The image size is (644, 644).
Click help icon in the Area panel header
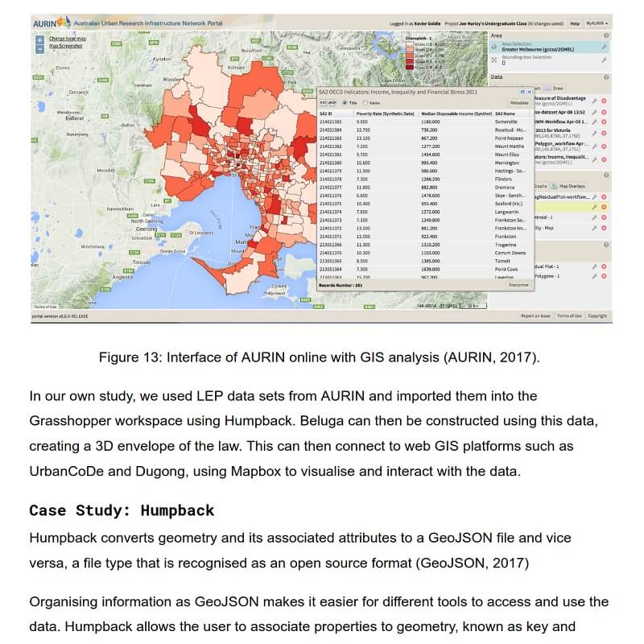(605, 36)
